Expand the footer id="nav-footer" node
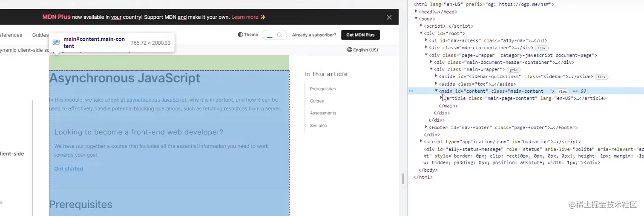The width and height of the screenshot is (644, 216). point(426,127)
